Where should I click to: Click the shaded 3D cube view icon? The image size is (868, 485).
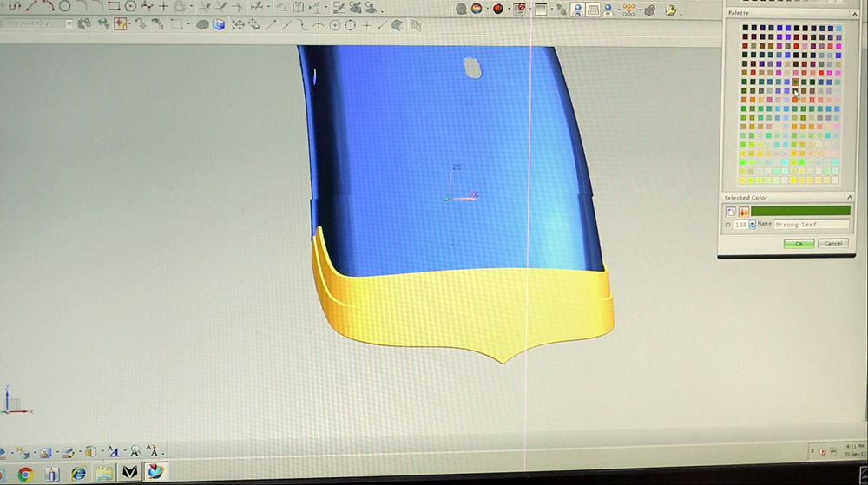219,24
